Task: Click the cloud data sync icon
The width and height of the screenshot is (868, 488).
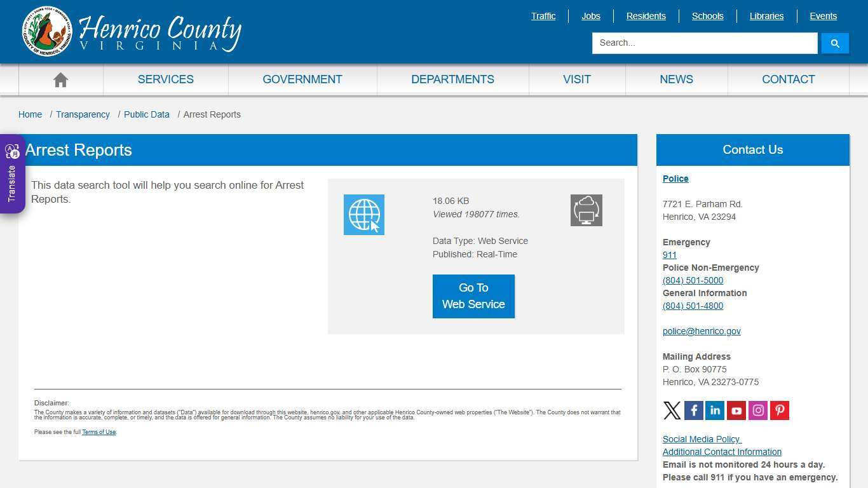Action: pyautogui.click(x=586, y=210)
